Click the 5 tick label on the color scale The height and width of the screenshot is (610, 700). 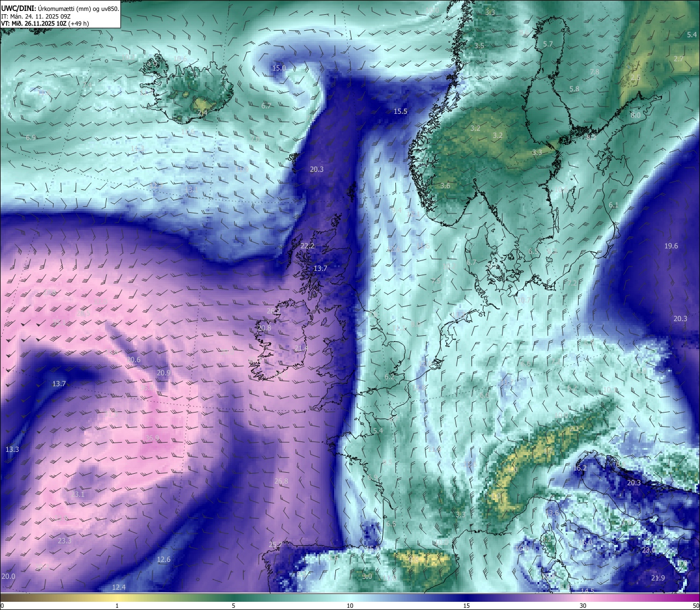coord(234,606)
